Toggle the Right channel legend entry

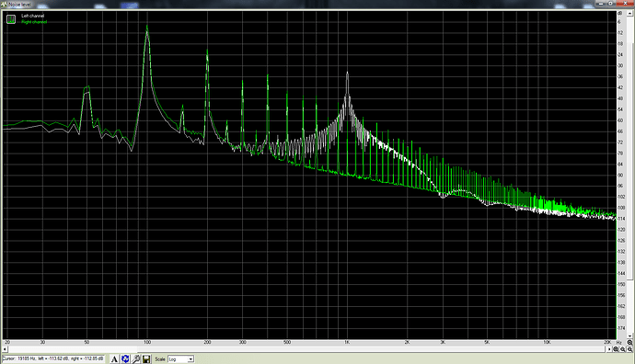click(x=34, y=22)
